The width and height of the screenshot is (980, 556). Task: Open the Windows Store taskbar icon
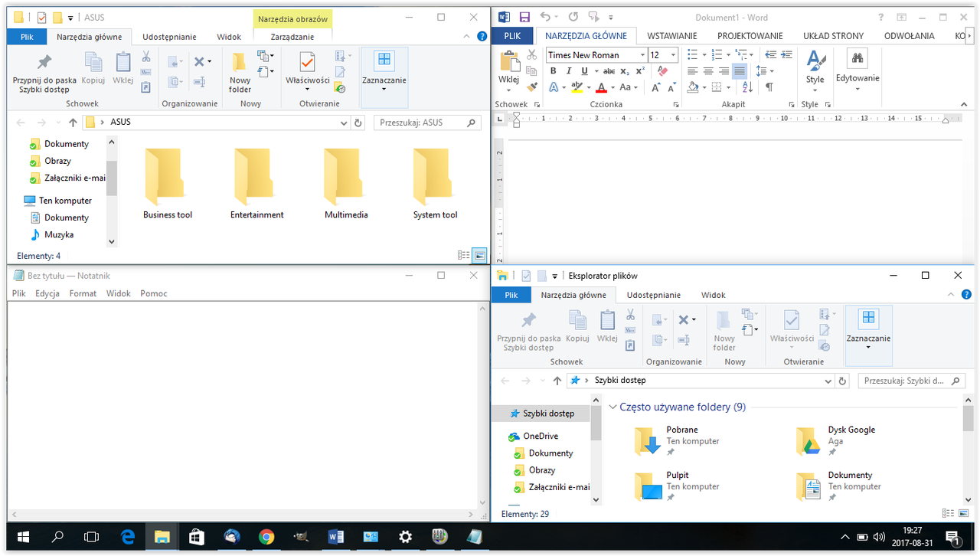(x=197, y=537)
